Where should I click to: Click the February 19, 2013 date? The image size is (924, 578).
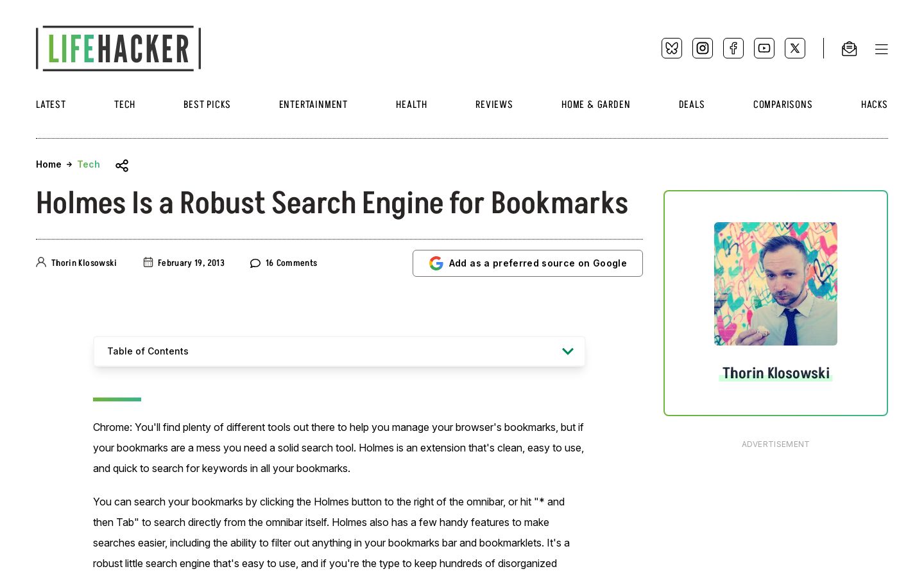[x=191, y=263]
